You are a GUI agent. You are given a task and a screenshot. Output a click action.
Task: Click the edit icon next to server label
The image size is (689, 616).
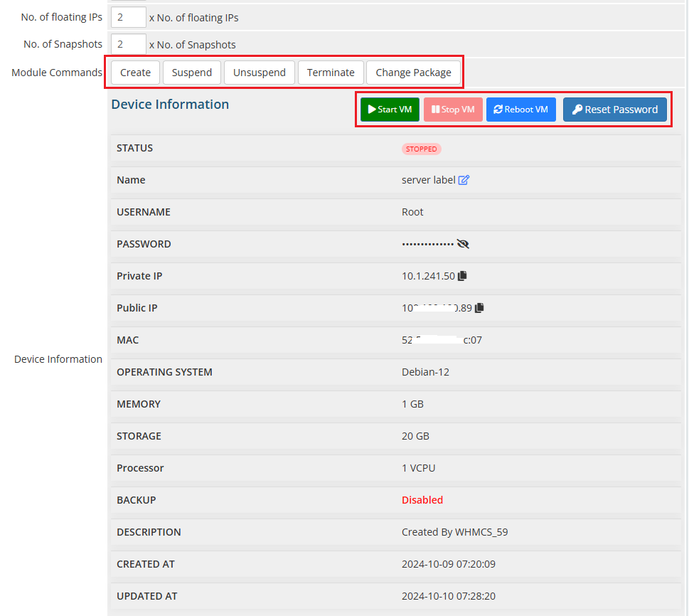pyautogui.click(x=464, y=180)
